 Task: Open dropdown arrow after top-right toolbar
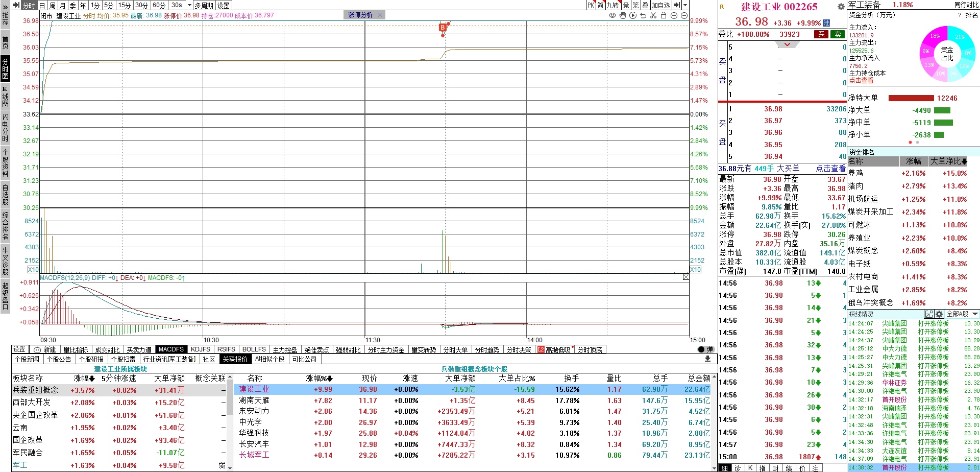(684, 5)
